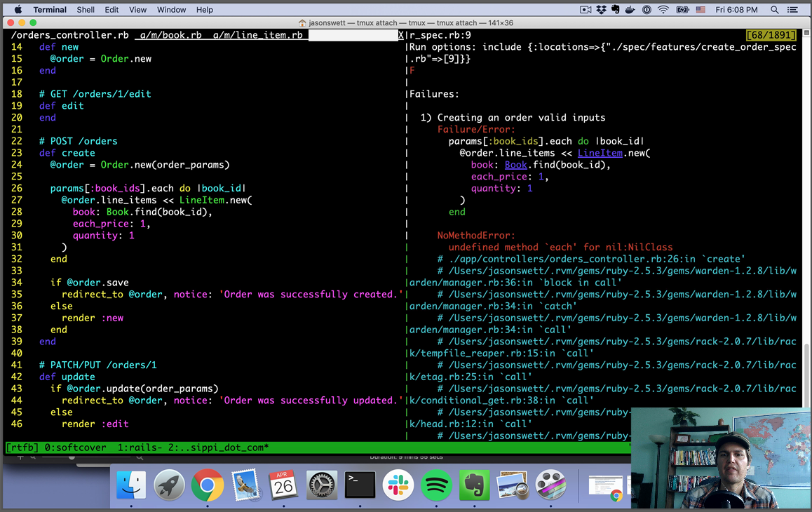812x512 pixels.
Task: Click 'Order.new(order_params)' on line 24
Action: (165, 165)
